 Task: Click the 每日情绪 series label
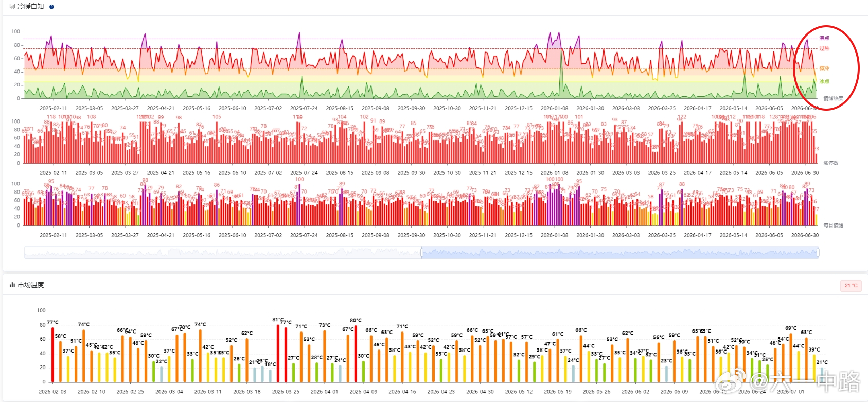click(833, 225)
